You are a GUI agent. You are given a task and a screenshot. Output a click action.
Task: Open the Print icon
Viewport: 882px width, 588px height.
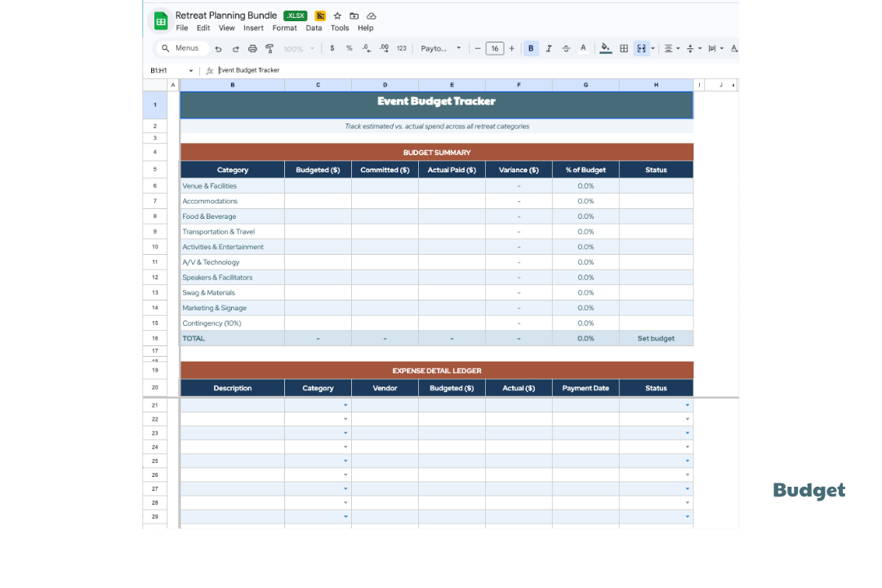254,48
